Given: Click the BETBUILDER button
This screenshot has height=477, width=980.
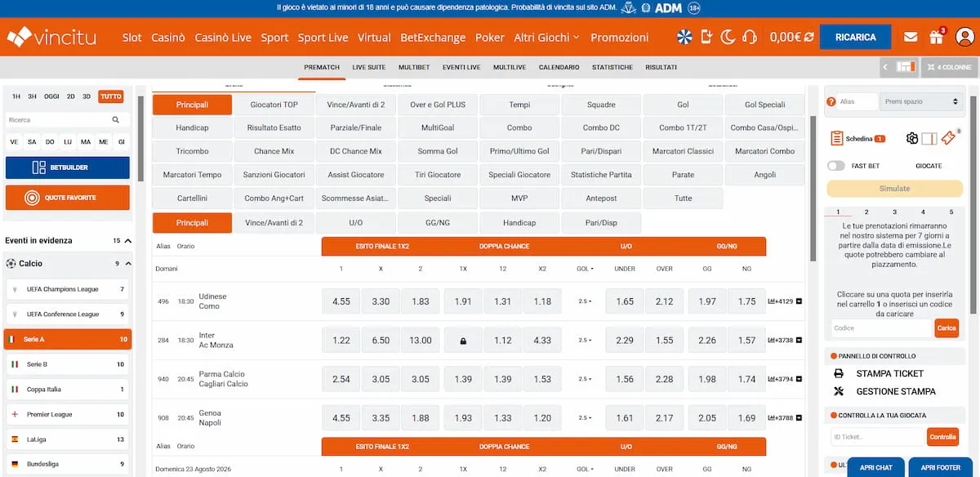Looking at the screenshot, I should pyautogui.click(x=67, y=167).
